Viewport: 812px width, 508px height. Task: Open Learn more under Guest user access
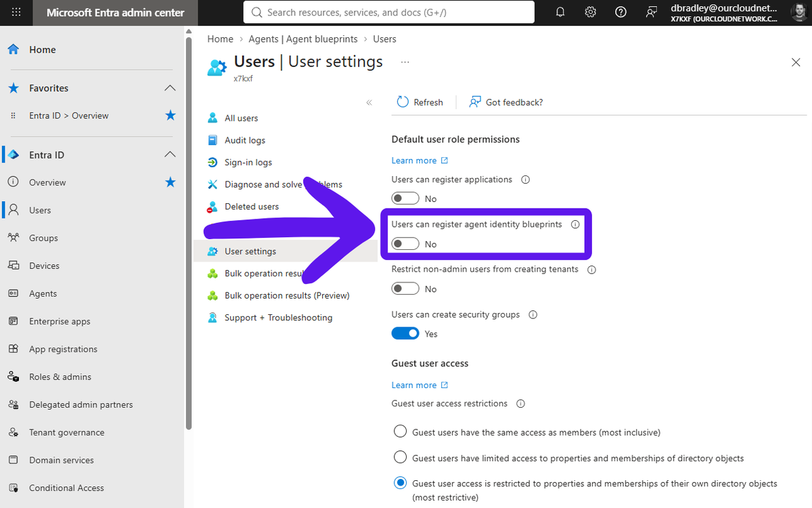(x=420, y=385)
